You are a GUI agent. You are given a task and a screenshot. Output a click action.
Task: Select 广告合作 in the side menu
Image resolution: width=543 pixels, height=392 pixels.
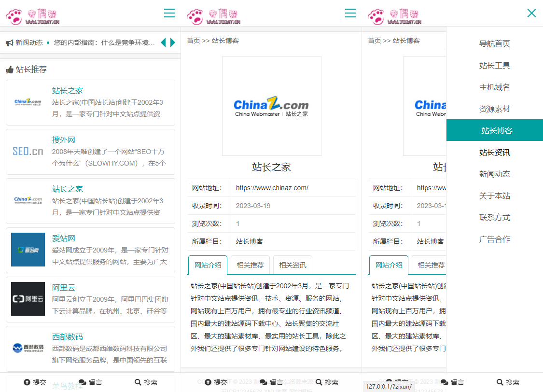[x=495, y=239]
